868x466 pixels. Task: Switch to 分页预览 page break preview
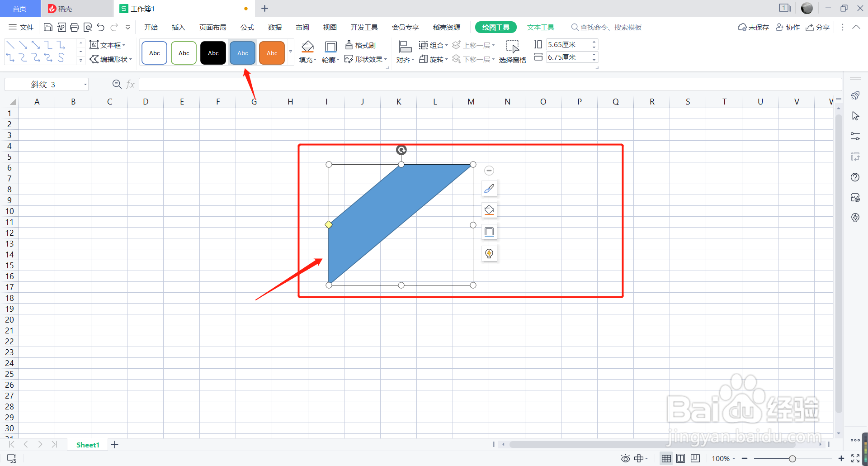[x=695, y=458]
